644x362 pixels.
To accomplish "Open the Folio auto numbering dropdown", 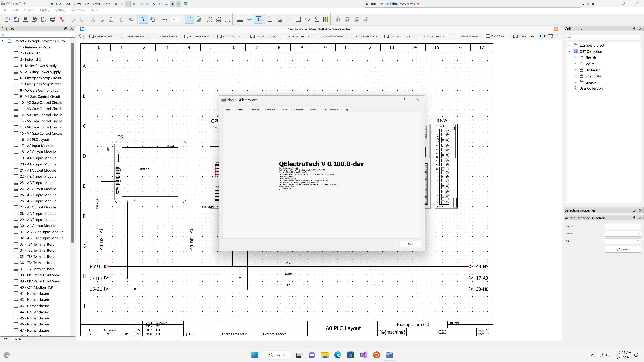I will 623,241.
